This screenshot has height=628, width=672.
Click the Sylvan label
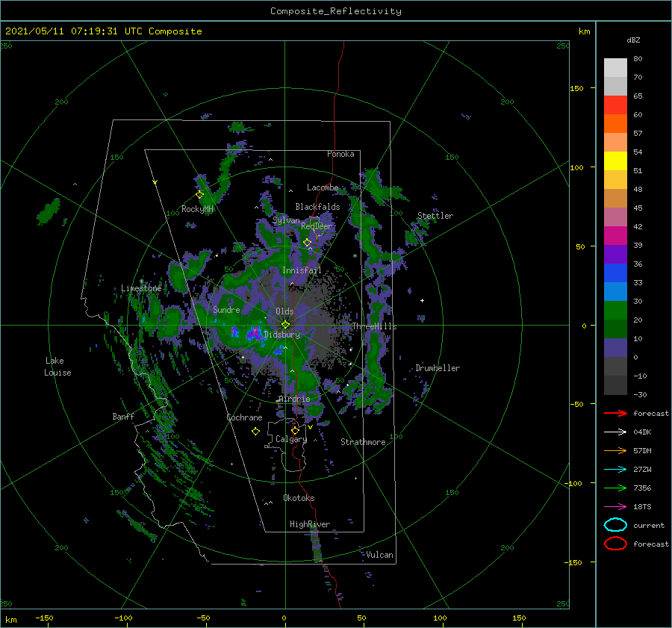coord(286,220)
